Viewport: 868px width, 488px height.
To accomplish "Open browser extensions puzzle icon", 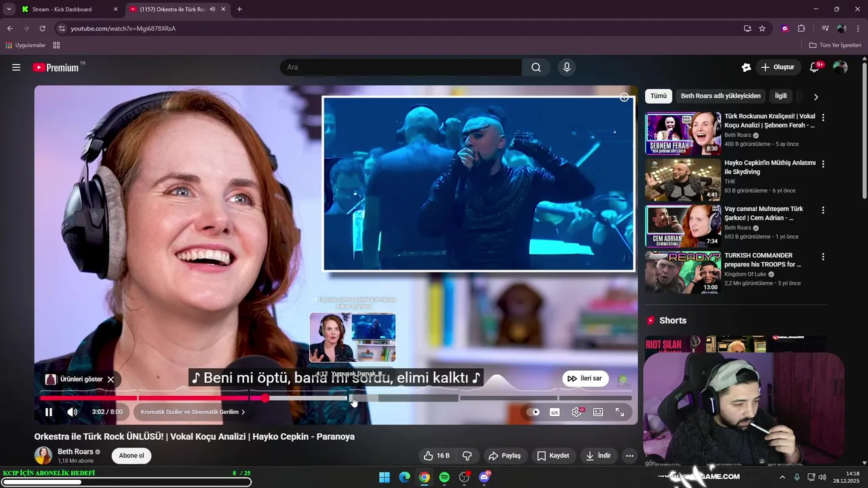I will tap(801, 28).
